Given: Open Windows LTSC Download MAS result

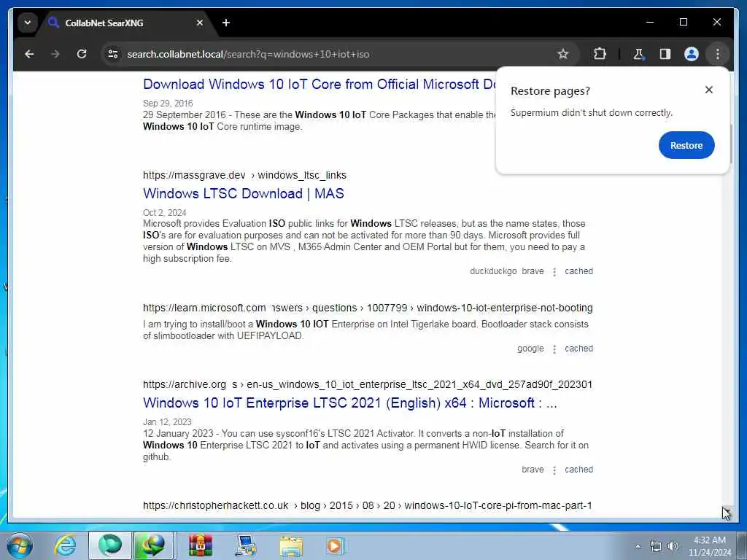Looking at the screenshot, I should (244, 193).
